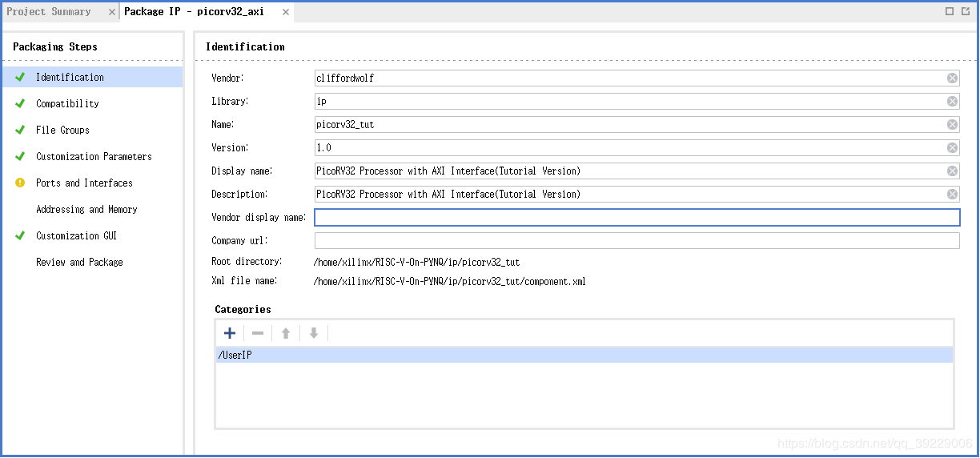This screenshot has height=458, width=980.
Task: Open the Compatibility packaging step
Action: (x=67, y=104)
